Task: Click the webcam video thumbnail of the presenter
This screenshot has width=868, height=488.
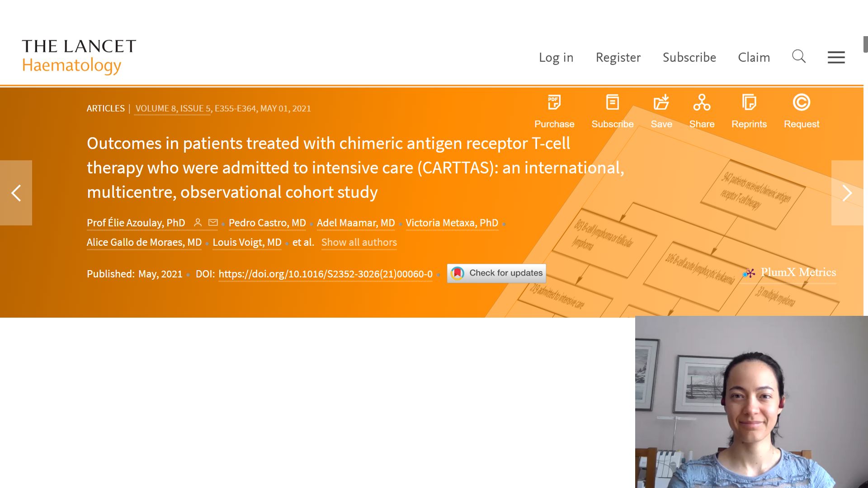Action: pos(751,402)
